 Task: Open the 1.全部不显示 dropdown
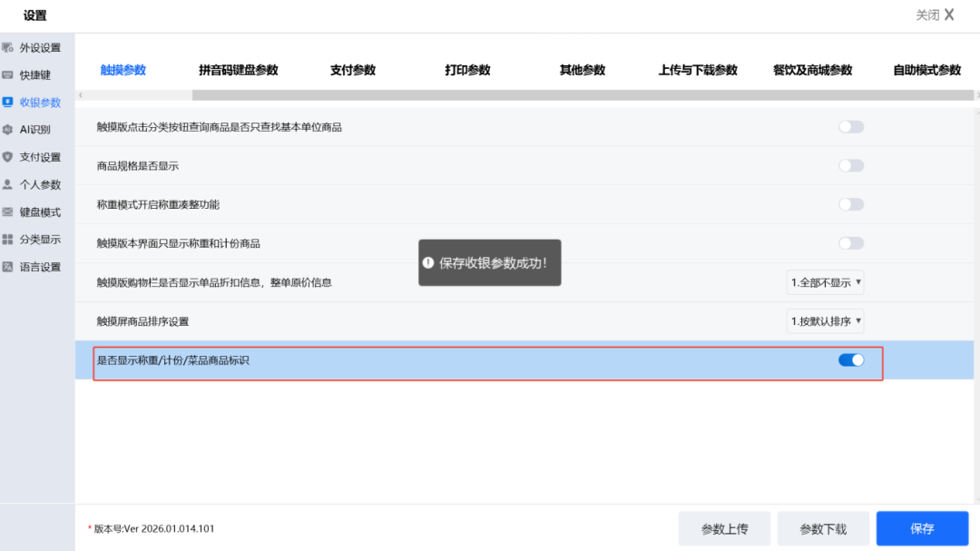[x=825, y=282]
